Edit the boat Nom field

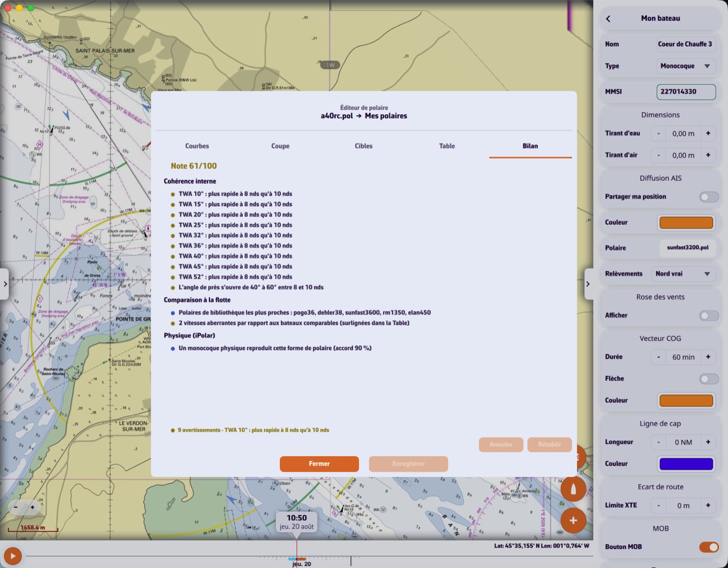pyautogui.click(x=686, y=44)
